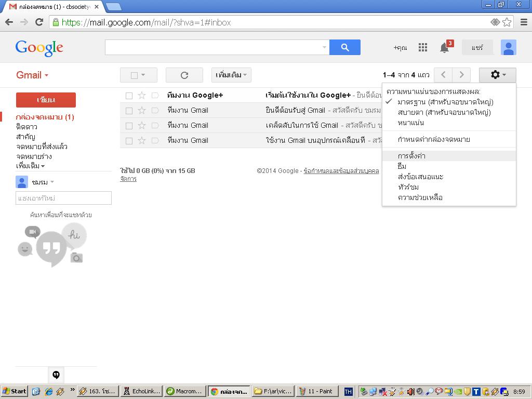Go to the newer messages page arrow

(443, 75)
